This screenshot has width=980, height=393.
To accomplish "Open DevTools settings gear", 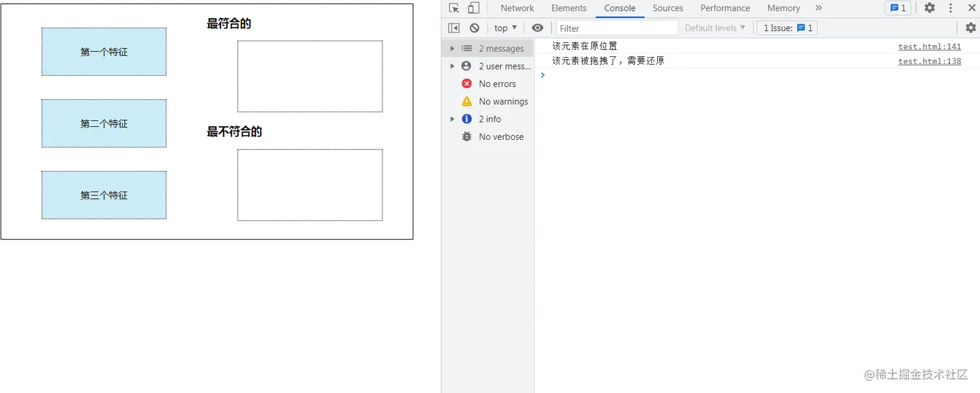I will point(929,8).
